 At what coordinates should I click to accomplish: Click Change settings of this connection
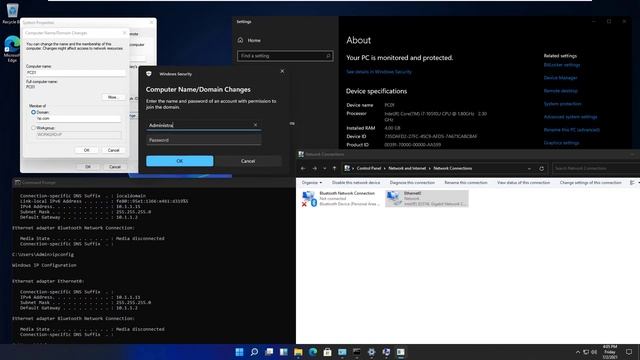point(590,183)
